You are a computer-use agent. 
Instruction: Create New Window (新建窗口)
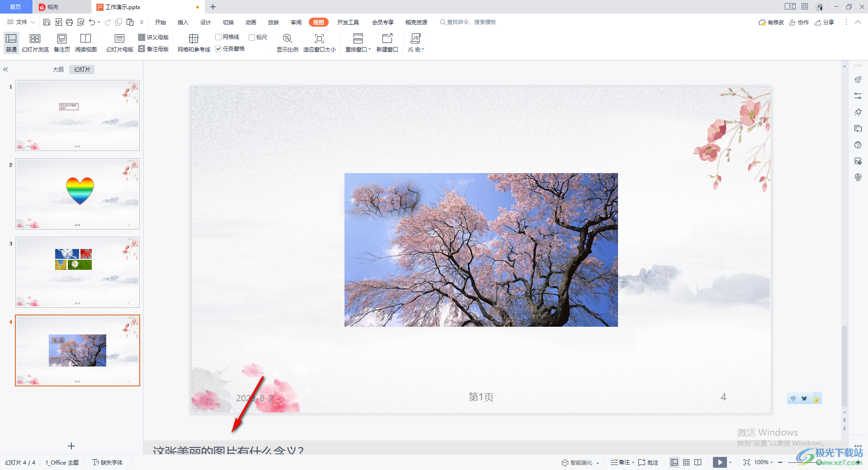click(x=387, y=43)
